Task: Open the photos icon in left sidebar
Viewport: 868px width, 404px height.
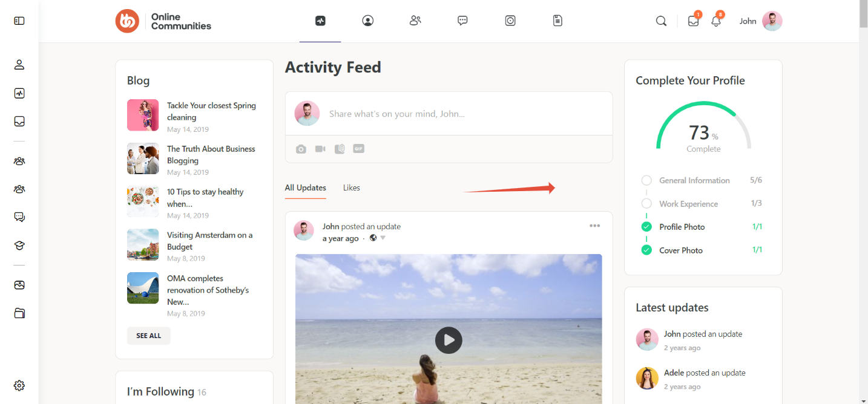Action: 19,285
